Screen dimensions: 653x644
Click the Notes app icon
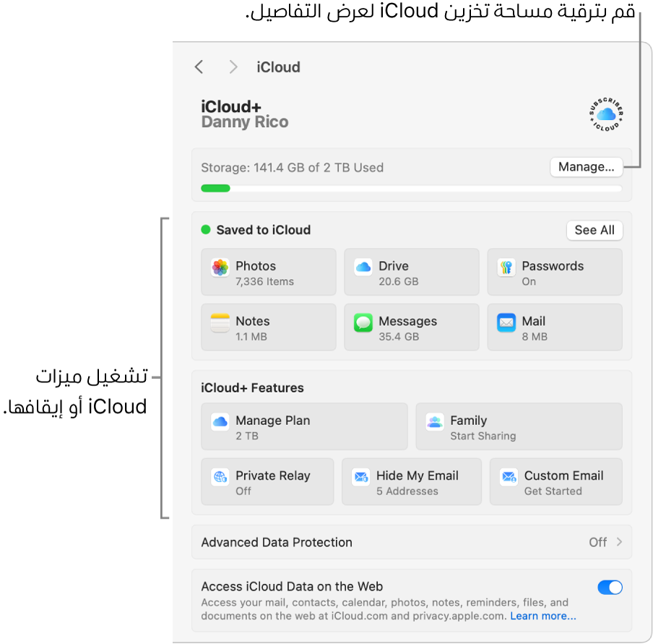(x=220, y=323)
